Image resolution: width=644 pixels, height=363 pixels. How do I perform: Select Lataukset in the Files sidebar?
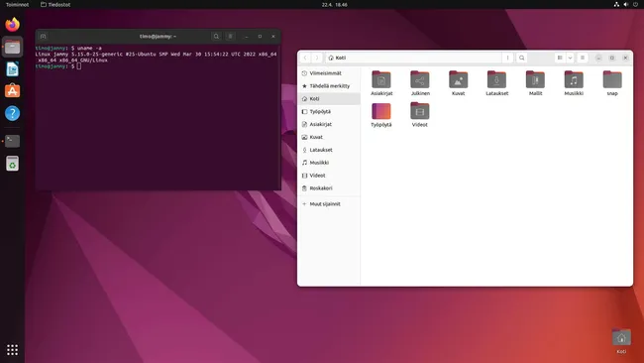click(329, 150)
